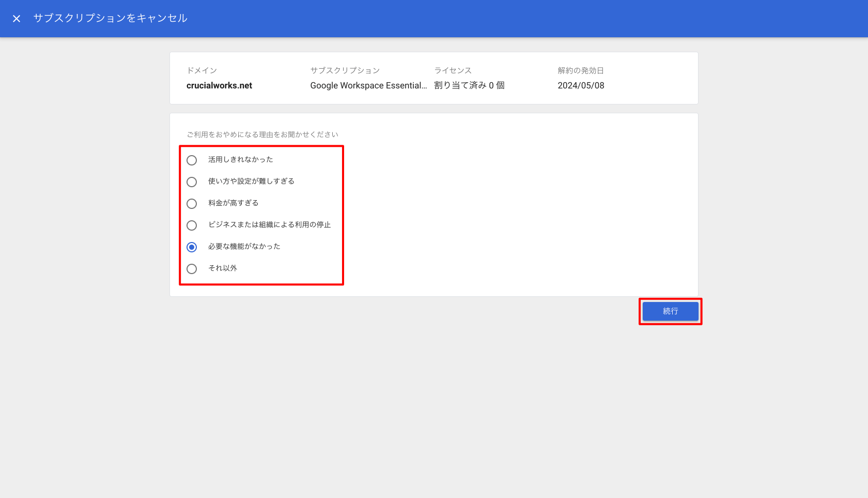Click the サブスクリプション column label
The width and height of the screenshot is (868, 498).
point(345,70)
